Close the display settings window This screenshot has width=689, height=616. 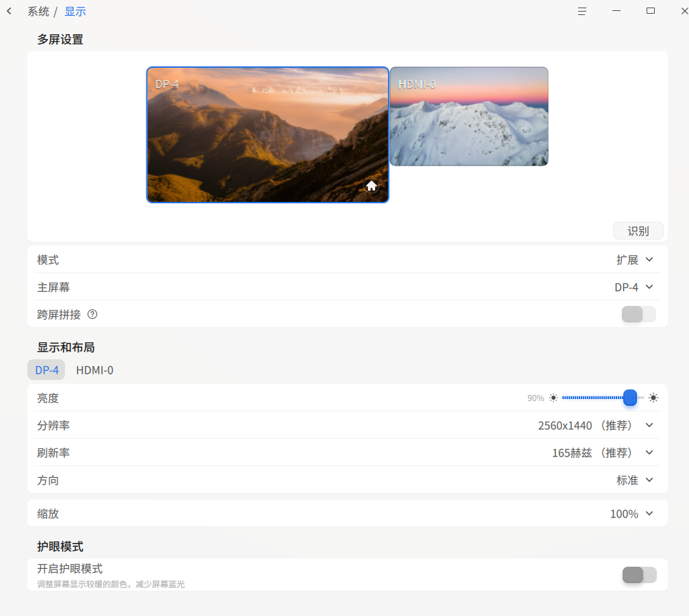click(684, 11)
